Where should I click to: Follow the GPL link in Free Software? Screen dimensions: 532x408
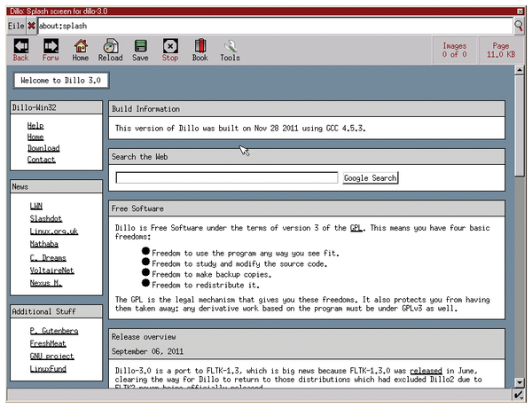tap(356, 228)
